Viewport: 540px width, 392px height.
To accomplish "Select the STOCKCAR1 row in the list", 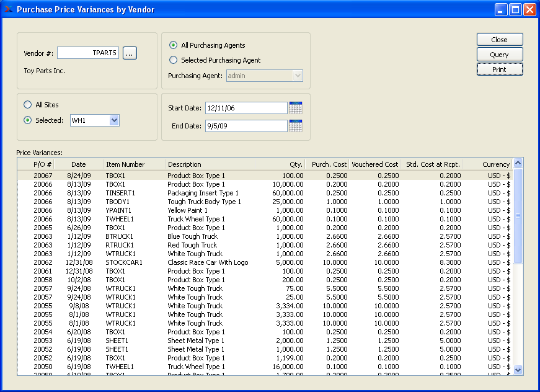I will [124, 262].
